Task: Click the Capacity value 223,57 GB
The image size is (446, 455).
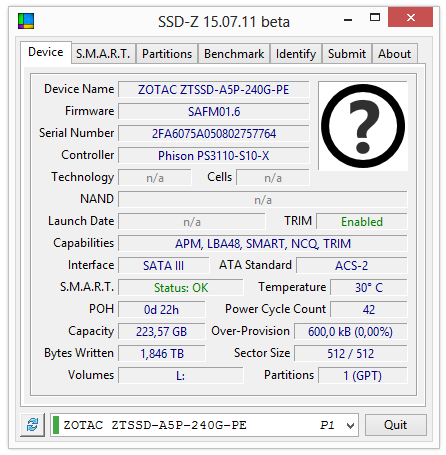Action: click(162, 332)
